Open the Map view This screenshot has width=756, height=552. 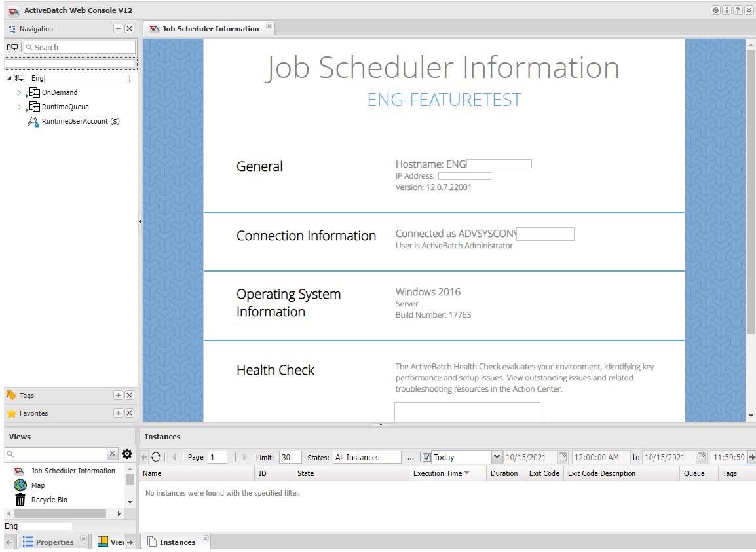coord(37,485)
